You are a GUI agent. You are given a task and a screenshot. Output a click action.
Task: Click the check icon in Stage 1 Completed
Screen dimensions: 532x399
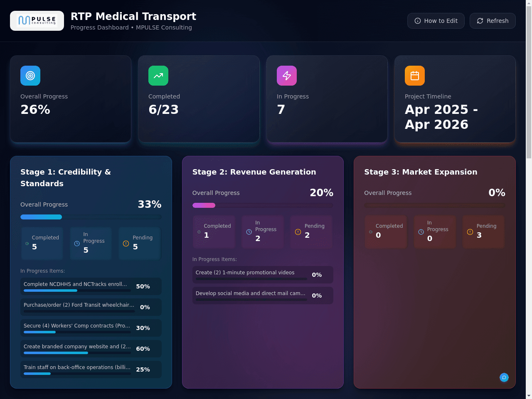point(27,244)
